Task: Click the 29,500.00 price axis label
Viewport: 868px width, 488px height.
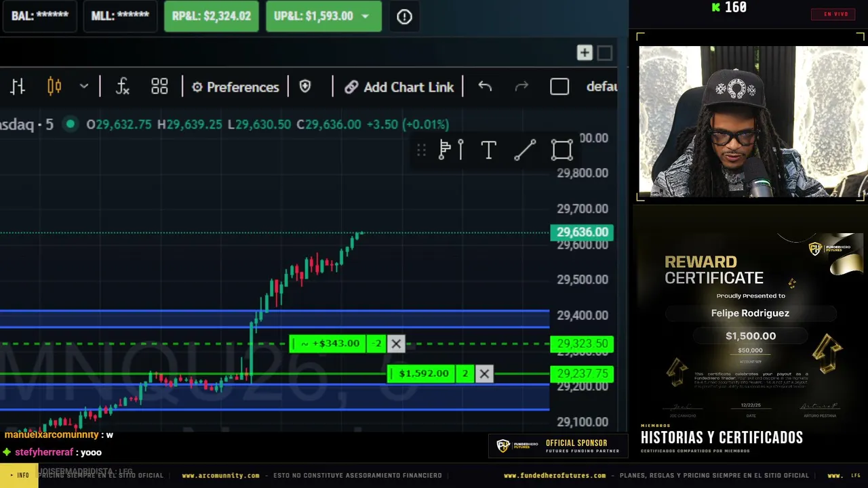Action: [582, 279]
